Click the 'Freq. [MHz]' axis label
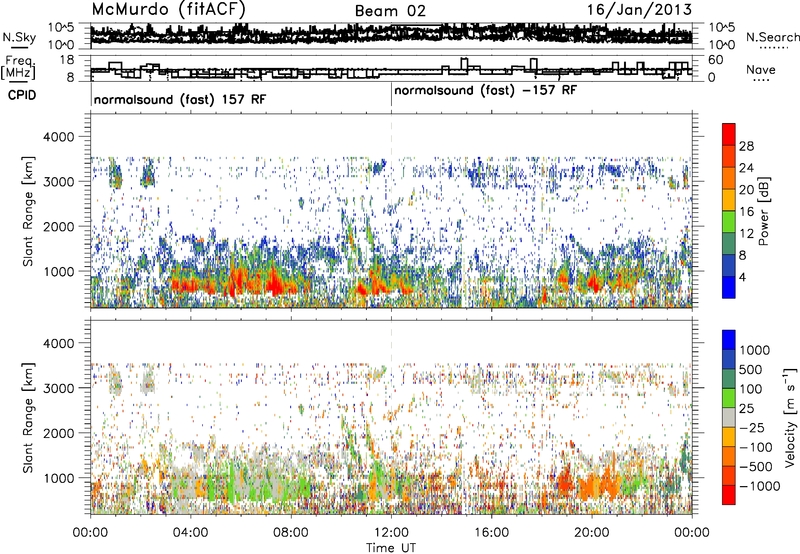 [x=18, y=67]
